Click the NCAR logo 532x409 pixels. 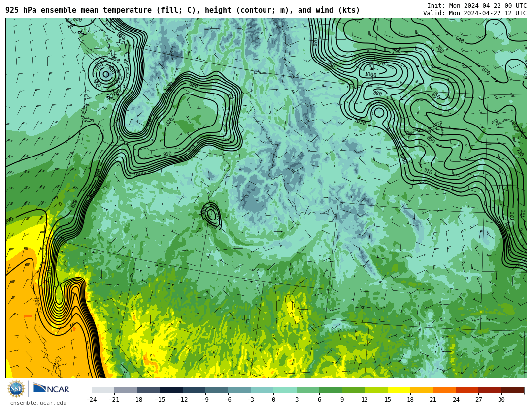(x=52, y=389)
